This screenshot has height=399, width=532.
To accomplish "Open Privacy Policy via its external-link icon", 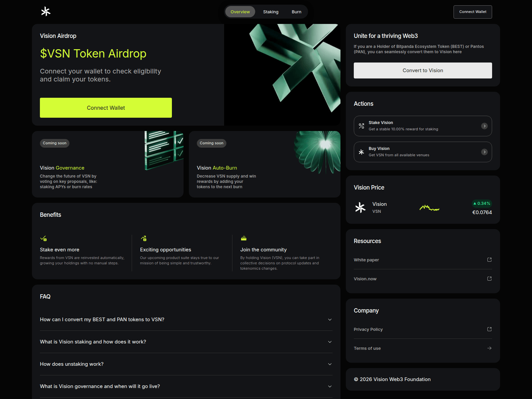I will pos(489,329).
